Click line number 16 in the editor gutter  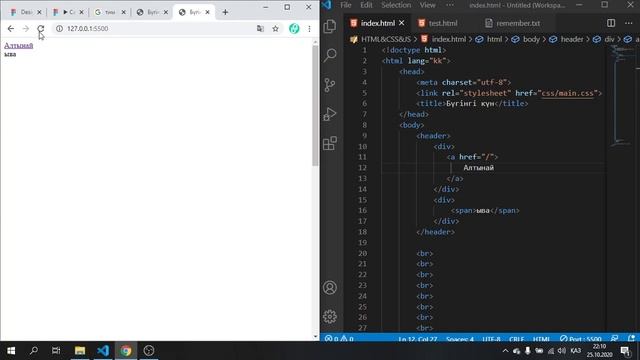[362, 211]
